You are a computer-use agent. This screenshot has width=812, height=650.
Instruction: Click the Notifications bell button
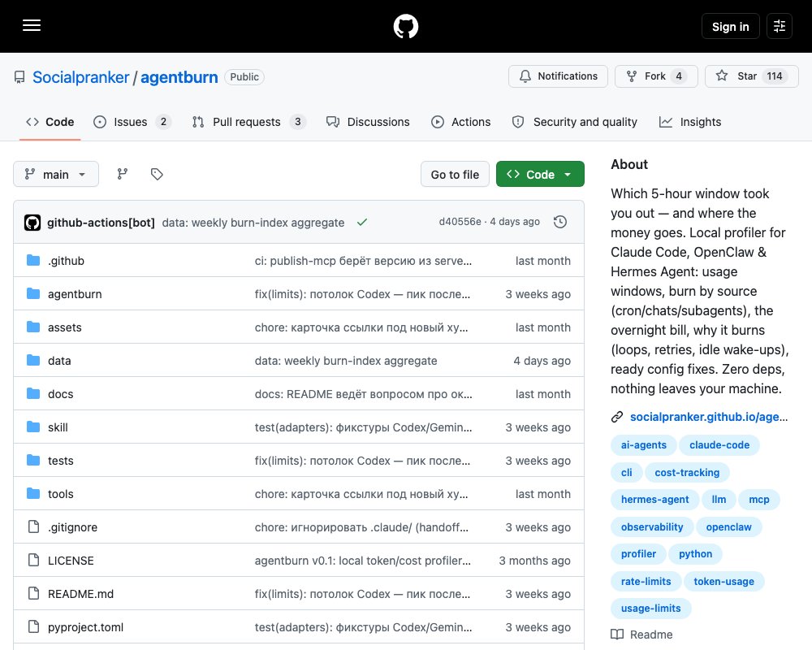pos(558,76)
